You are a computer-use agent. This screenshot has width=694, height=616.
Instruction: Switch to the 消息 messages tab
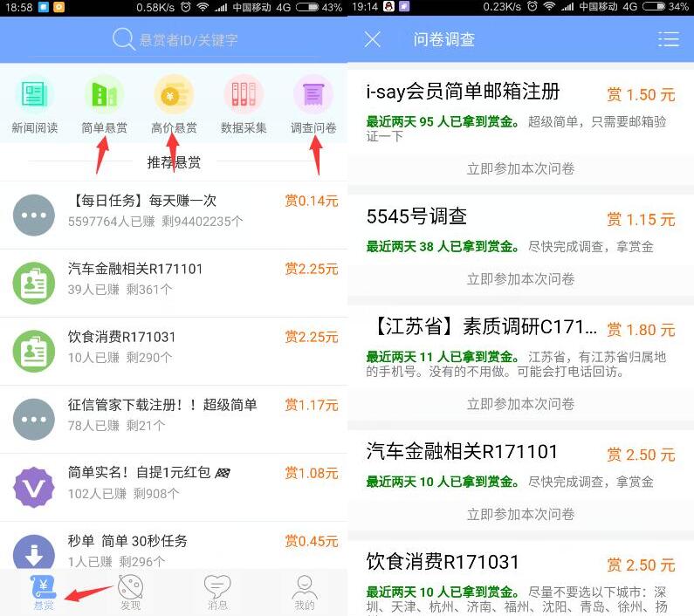[x=217, y=593]
